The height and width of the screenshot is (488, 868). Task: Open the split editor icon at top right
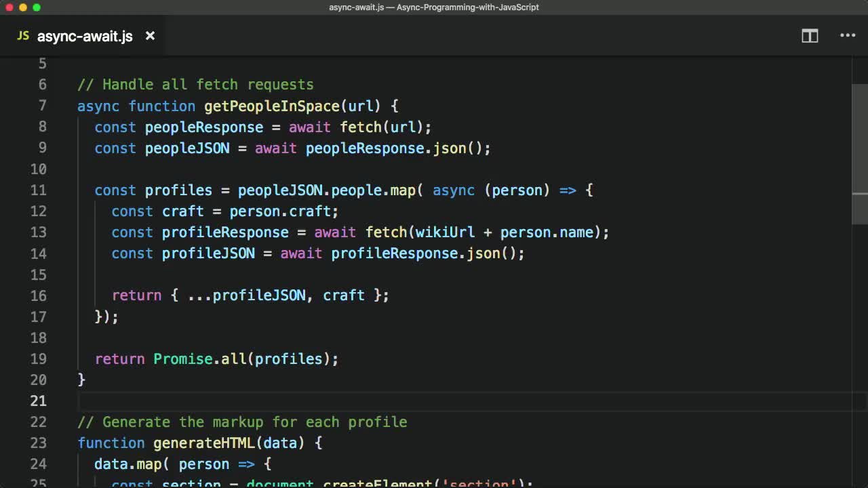coord(810,35)
